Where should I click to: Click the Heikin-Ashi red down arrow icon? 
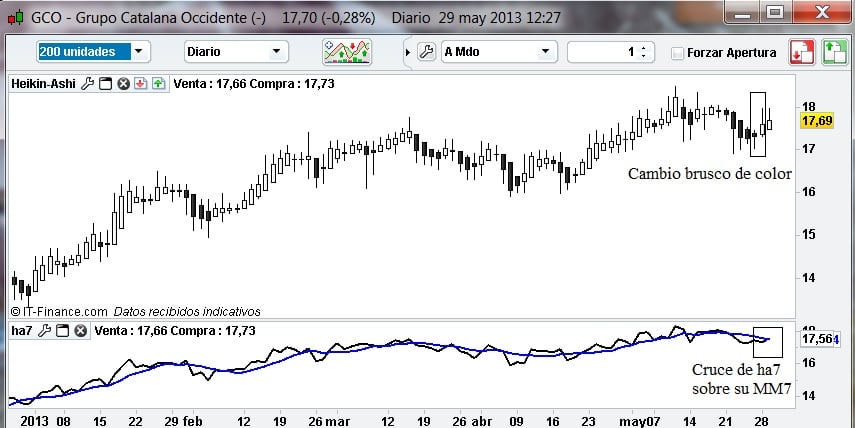click(141, 84)
